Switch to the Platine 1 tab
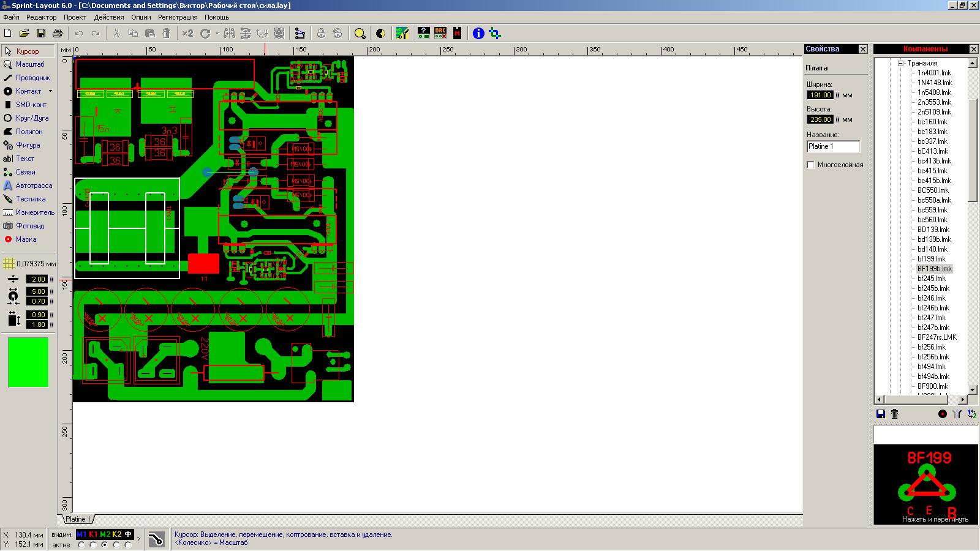Screen dimensions: 980x551 click(78, 519)
